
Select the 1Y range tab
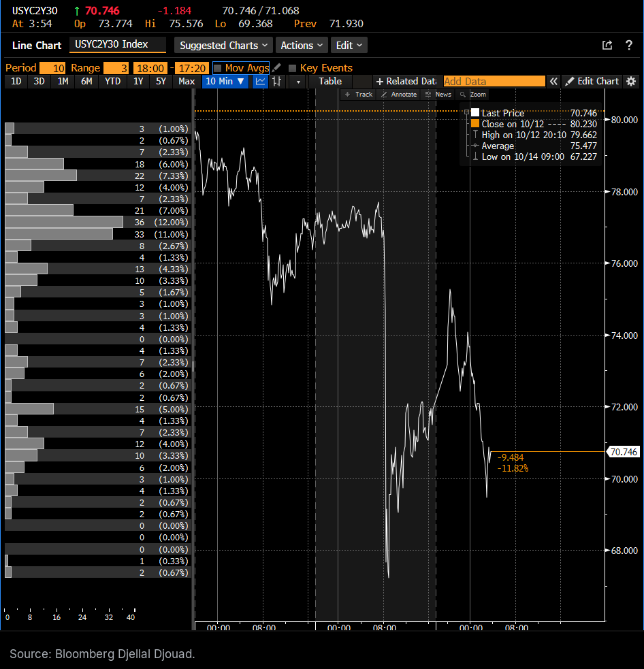[x=138, y=81]
